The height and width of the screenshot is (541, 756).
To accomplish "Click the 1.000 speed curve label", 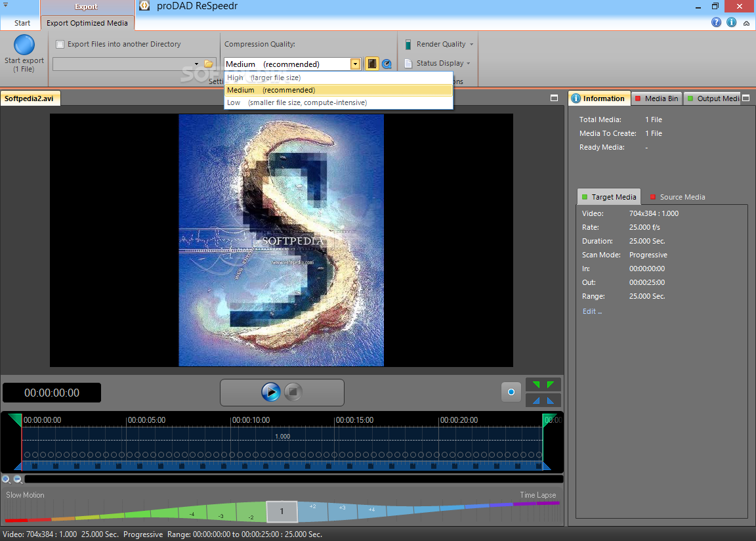I will pyautogui.click(x=283, y=437).
